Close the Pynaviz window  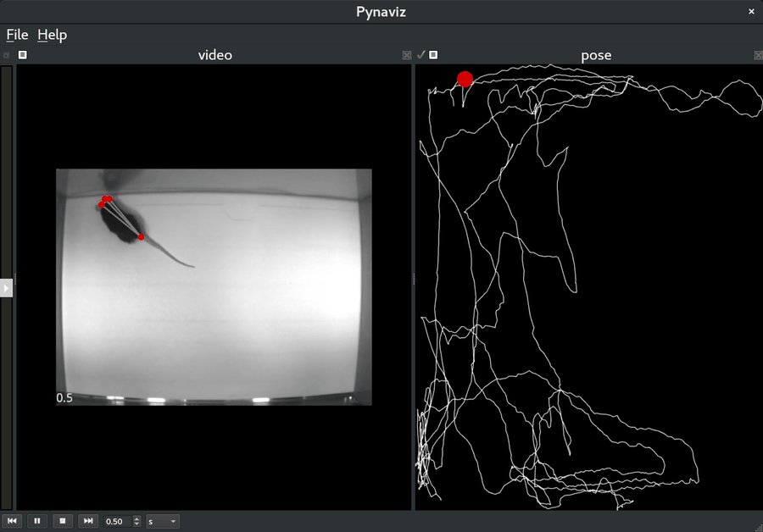tap(751, 11)
